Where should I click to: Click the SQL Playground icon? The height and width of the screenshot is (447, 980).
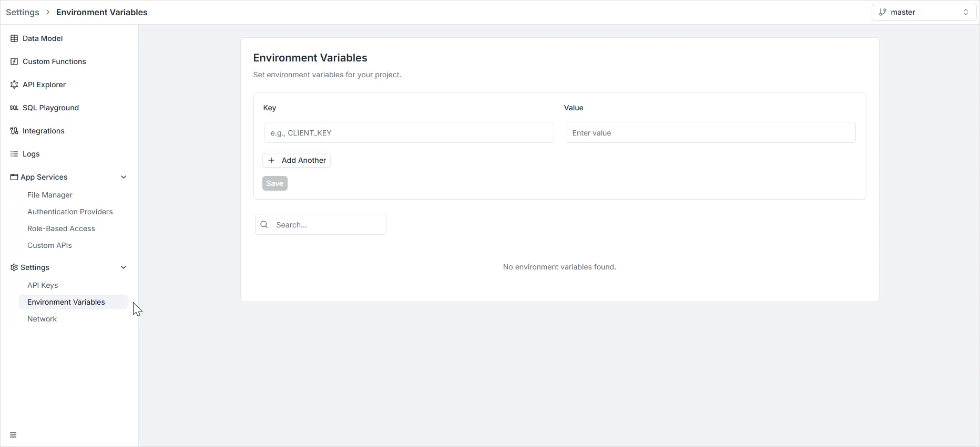(x=14, y=108)
